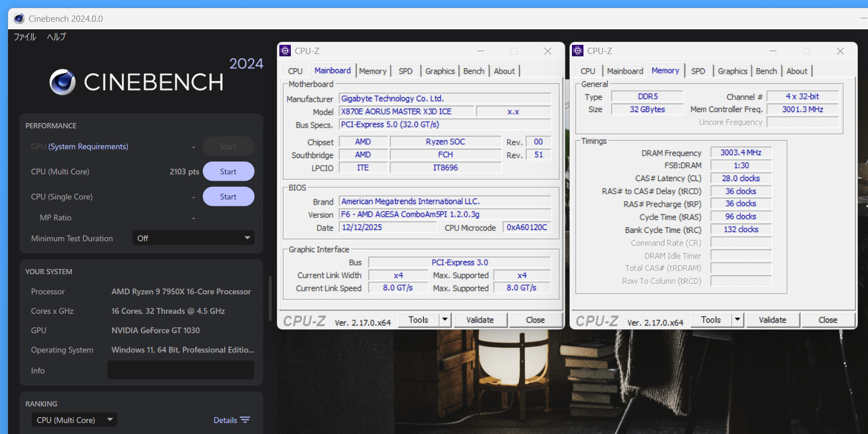The height and width of the screenshot is (434, 868).
Task: Click Validate button in Mainboard window
Action: (479, 320)
